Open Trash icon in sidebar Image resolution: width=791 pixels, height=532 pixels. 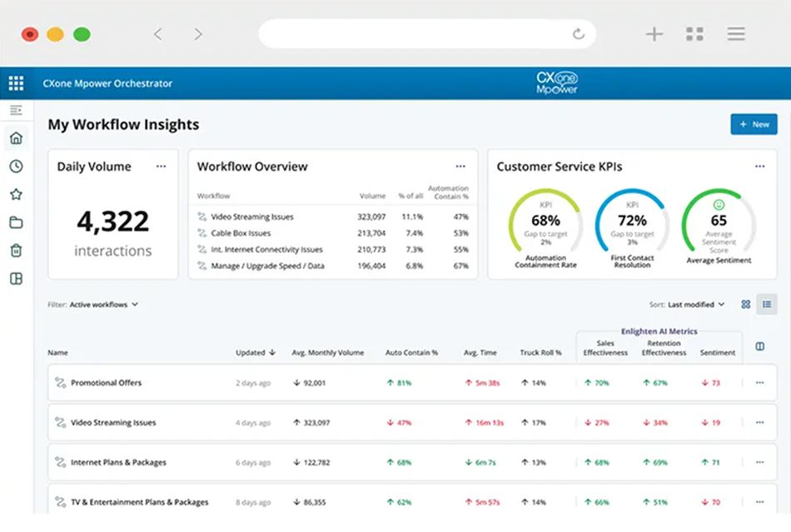point(16,250)
